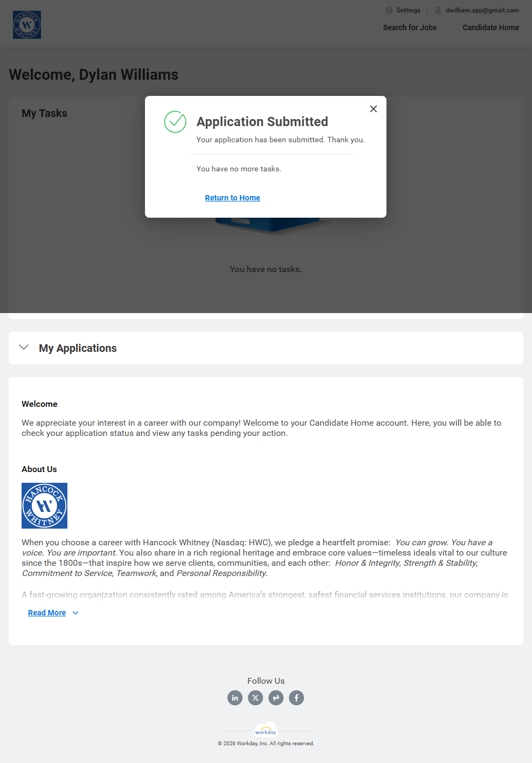Screen dimensions: 532x763
Task: Open the Glassdoor social icon
Action: (x=276, y=698)
